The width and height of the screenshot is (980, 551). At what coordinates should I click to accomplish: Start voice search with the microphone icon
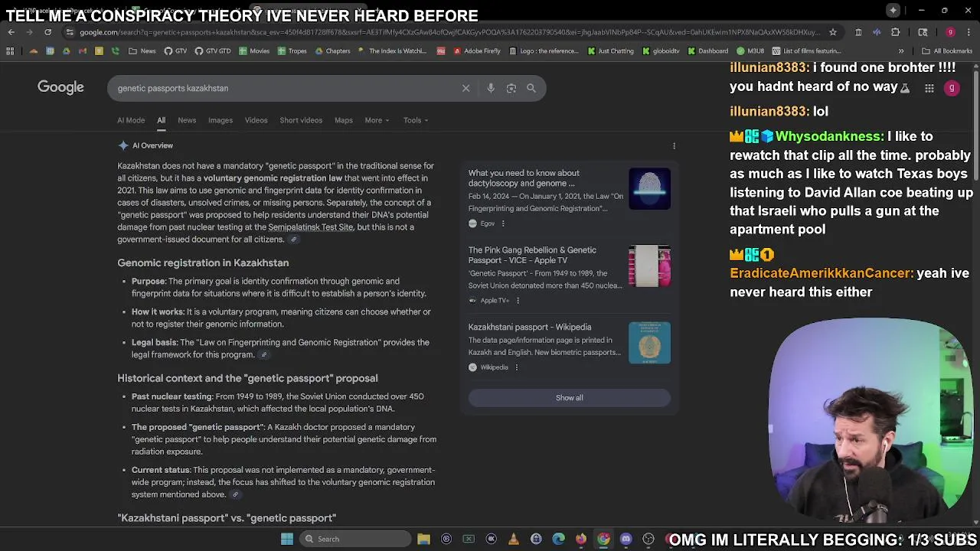491,88
